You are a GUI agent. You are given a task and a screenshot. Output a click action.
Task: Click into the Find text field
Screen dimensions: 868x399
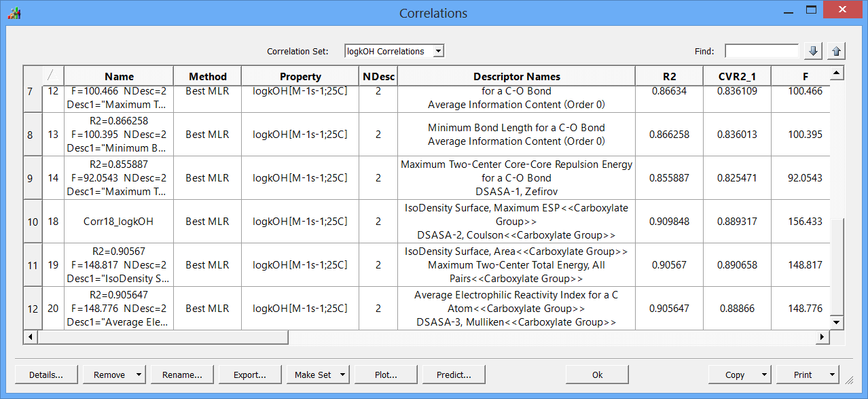tap(761, 51)
